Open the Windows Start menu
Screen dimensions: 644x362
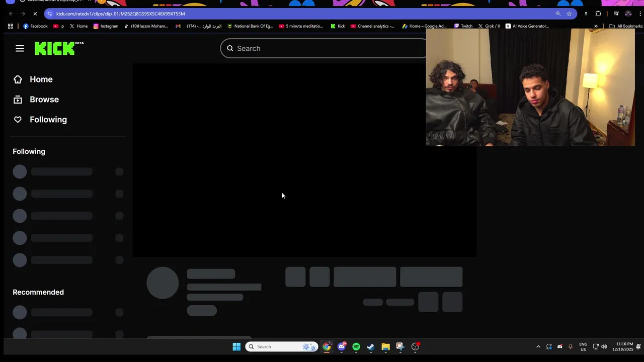click(x=236, y=346)
